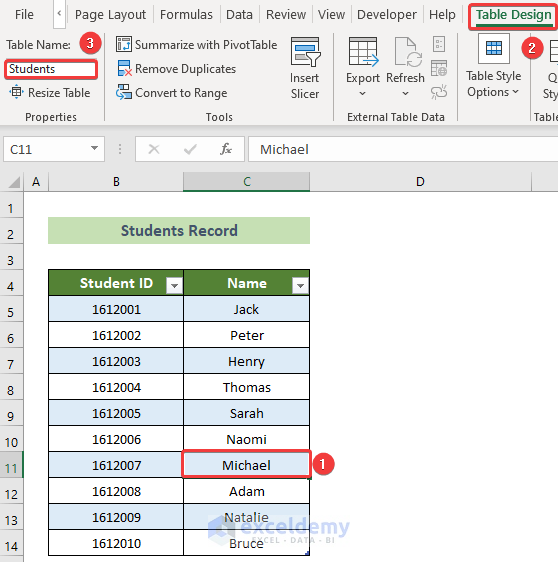
Task: Open the Student ID filter dropdown
Action: [x=175, y=286]
